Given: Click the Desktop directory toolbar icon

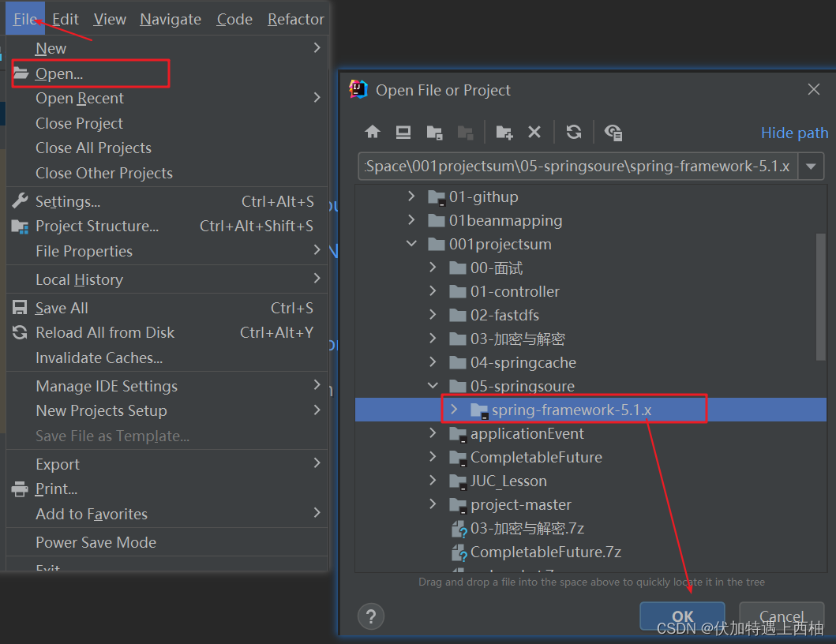Looking at the screenshot, I should click(x=403, y=132).
